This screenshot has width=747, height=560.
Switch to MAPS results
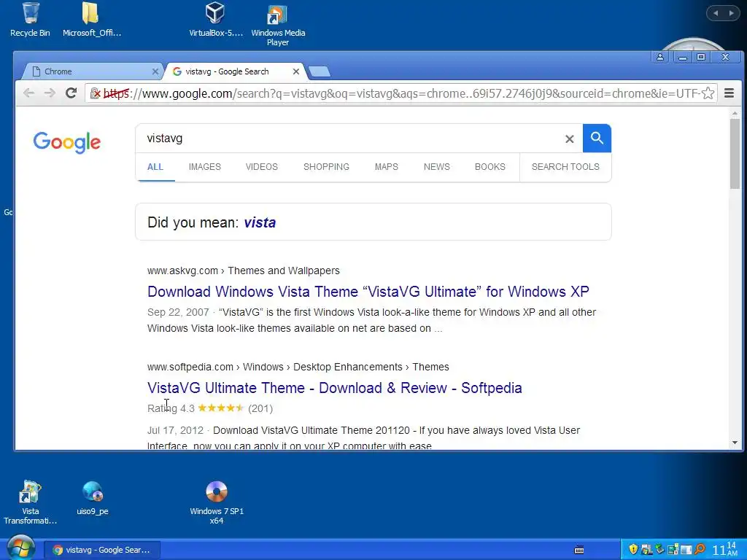click(x=387, y=167)
